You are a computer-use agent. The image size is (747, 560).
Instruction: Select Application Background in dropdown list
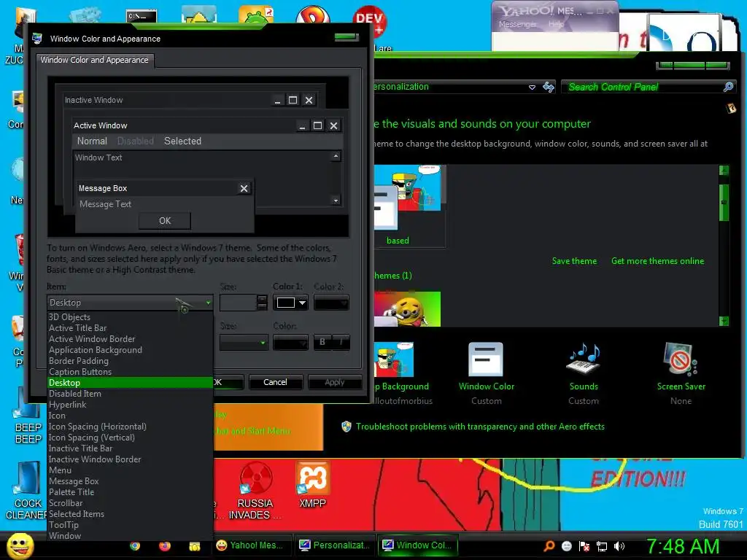point(130,350)
